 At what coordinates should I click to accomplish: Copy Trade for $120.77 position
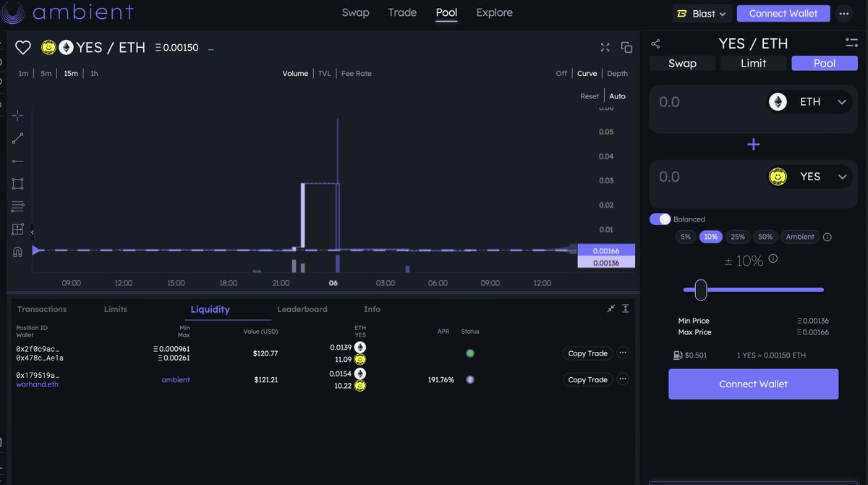click(x=587, y=353)
